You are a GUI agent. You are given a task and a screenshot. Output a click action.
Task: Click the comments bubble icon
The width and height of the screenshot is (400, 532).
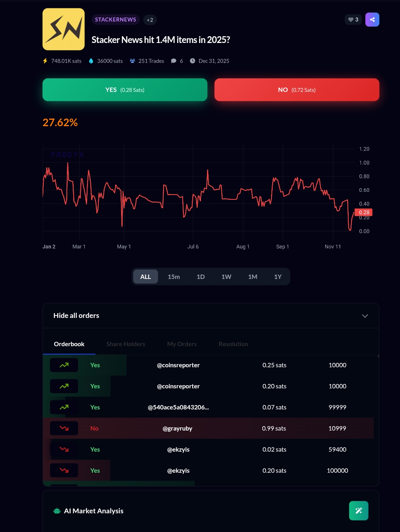click(174, 61)
